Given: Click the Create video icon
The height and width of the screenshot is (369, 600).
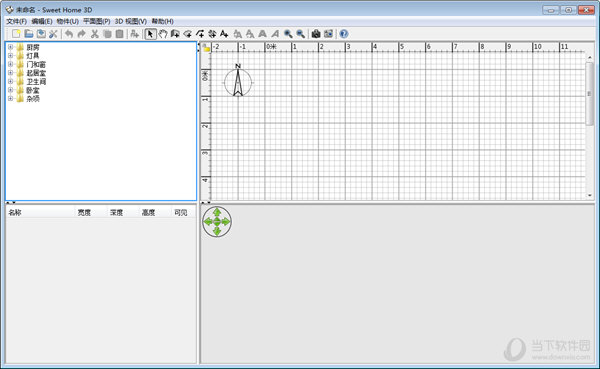Looking at the screenshot, I should [x=328, y=34].
